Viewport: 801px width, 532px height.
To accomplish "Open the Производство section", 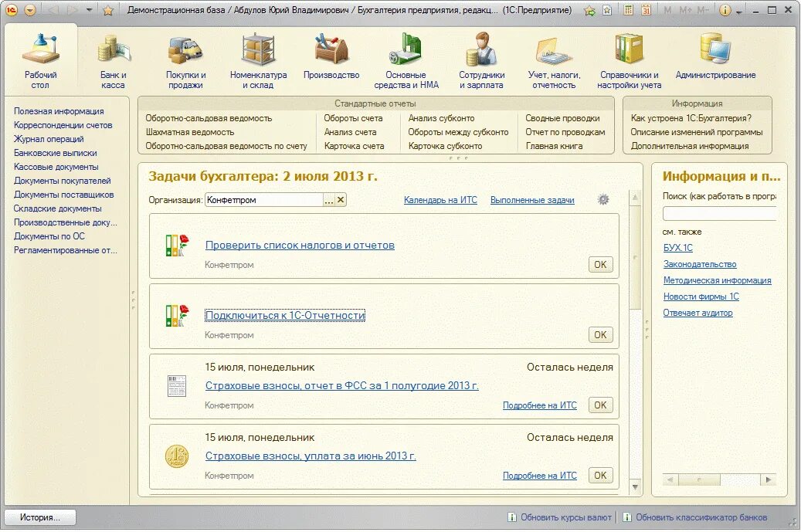I will coord(331,56).
